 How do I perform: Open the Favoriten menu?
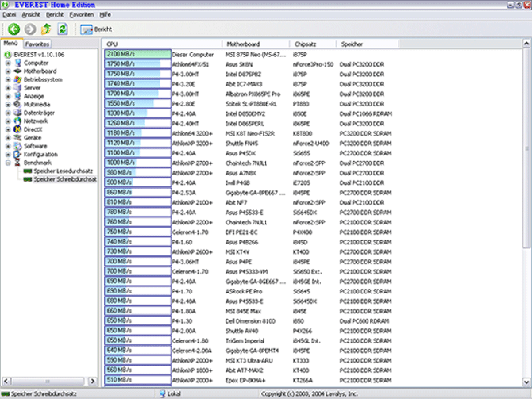(82, 14)
